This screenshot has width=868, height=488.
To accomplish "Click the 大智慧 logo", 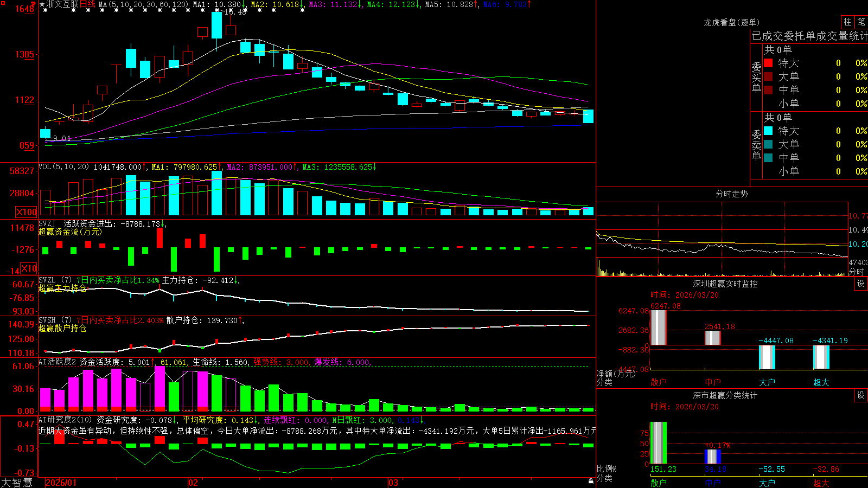I will 17,483.
